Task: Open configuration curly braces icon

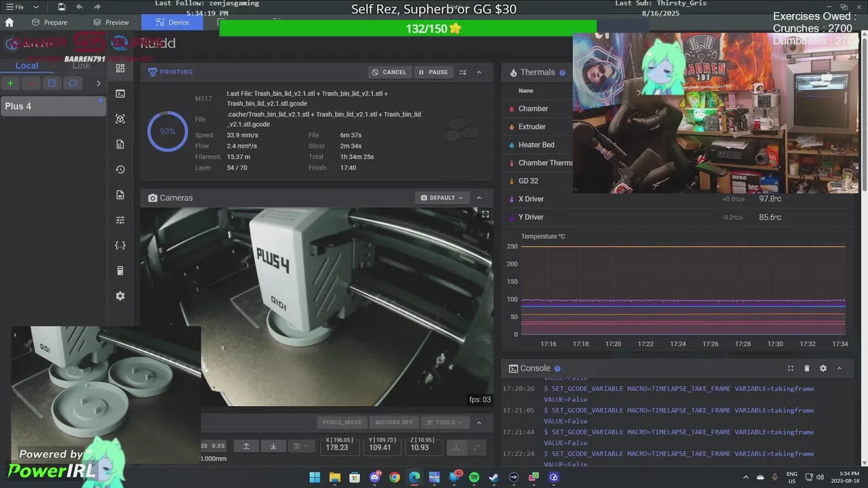Action: point(120,245)
